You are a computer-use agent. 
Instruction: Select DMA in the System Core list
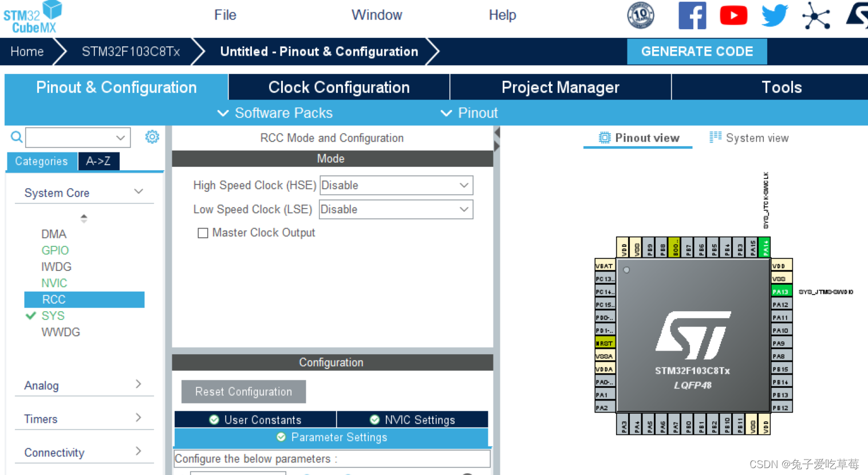click(54, 234)
